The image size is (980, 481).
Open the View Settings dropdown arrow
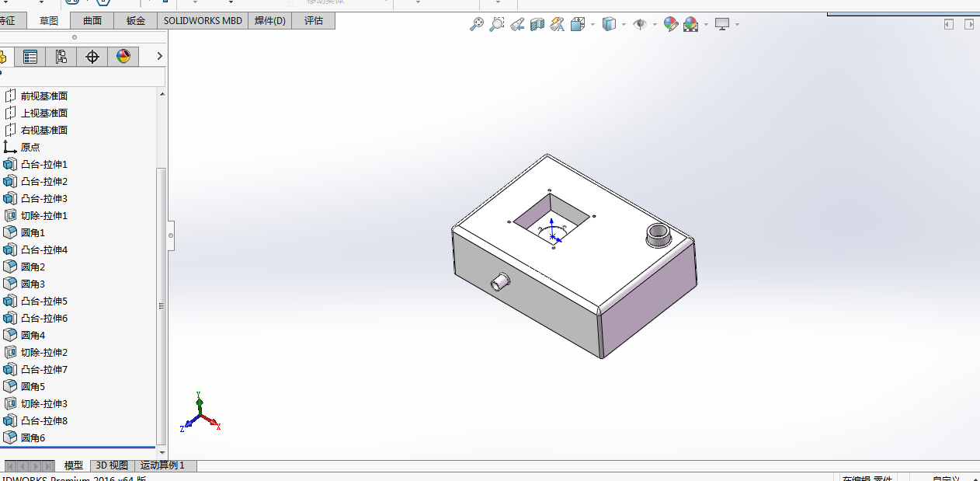737,25
